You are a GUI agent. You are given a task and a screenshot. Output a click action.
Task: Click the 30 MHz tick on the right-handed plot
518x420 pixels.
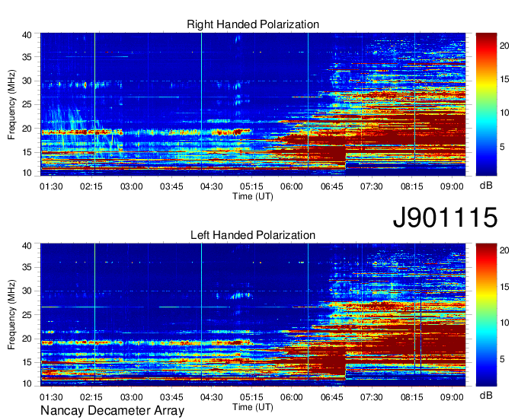(x=27, y=81)
